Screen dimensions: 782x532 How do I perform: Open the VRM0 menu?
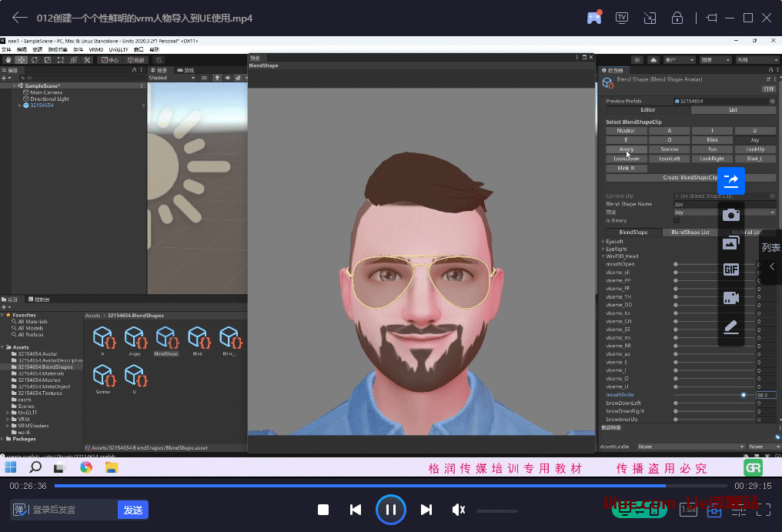point(95,49)
